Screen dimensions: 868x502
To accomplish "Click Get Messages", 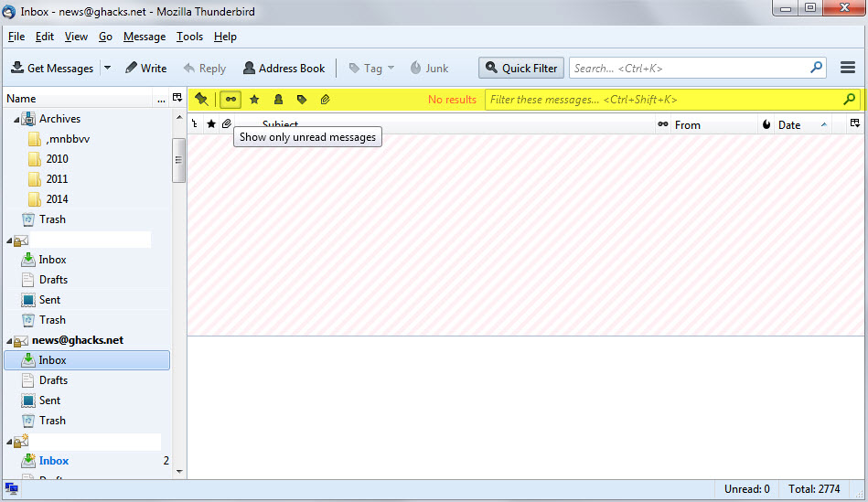I will (52, 68).
